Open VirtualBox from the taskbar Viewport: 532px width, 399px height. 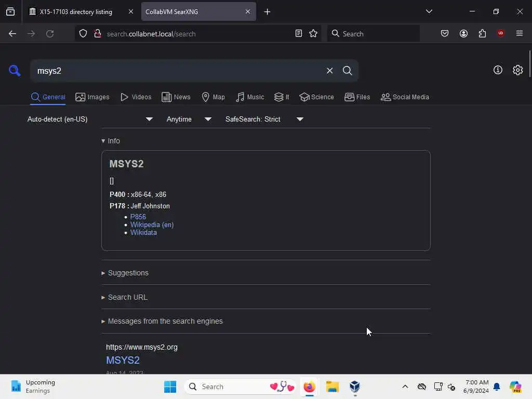click(354, 387)
